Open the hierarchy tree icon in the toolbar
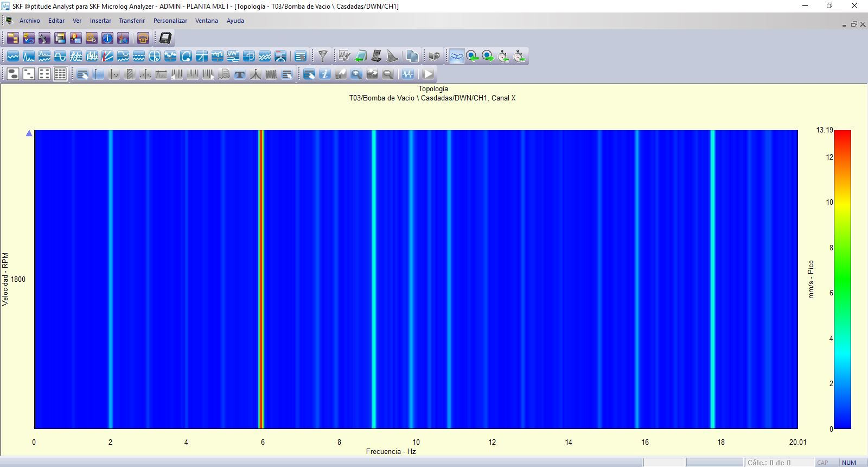The width and height of the screenshot is (868, 467). pos(13,38)
